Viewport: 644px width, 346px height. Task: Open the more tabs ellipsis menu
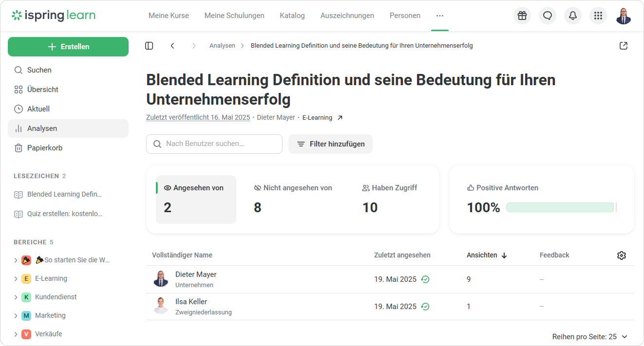pos(440,16)
